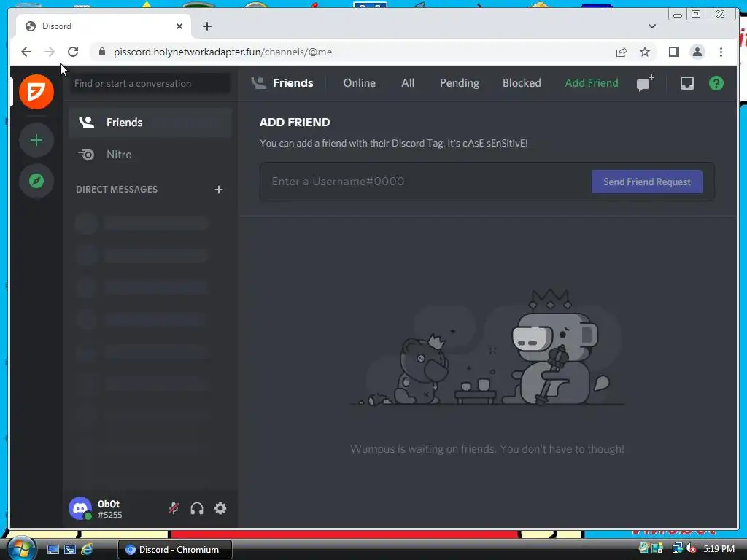Create a new DM with the plus icon

[219, 190]
